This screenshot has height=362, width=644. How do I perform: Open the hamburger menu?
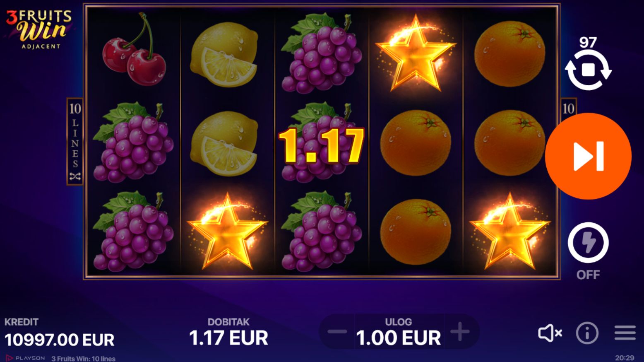(625, 333)
